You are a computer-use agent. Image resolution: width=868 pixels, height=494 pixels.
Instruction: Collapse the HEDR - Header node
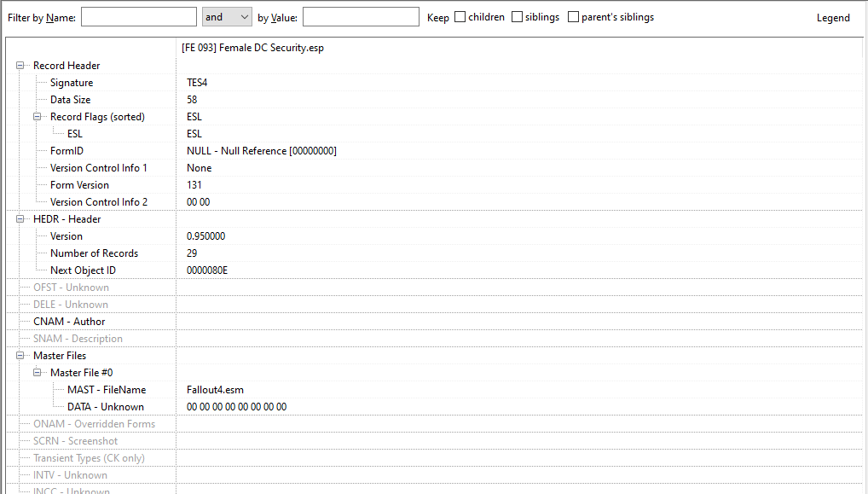click(x=20, y=219)
